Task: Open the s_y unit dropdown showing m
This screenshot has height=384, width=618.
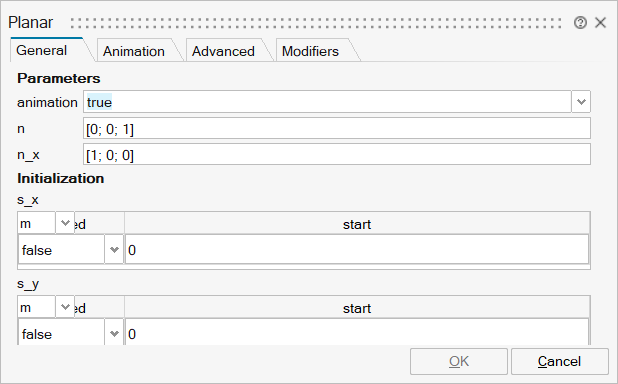Action: pyautogui.click(x=46, y=308)
